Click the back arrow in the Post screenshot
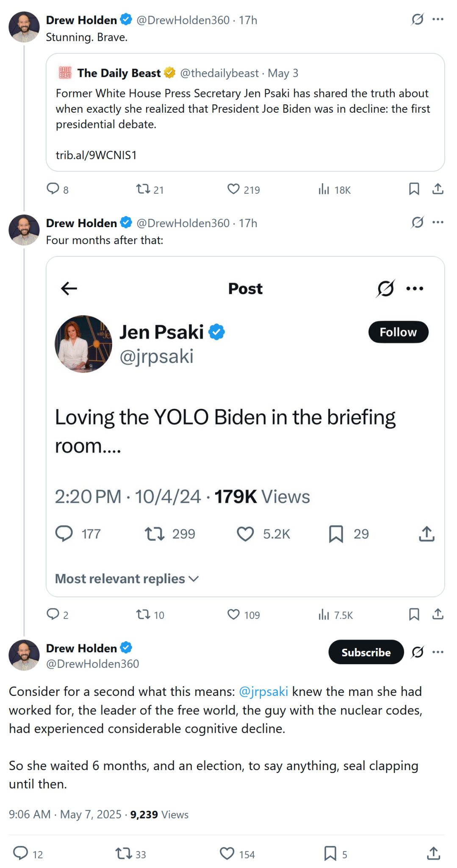Image resolution: width=457 pixels, height=868 pixels. 69,289
